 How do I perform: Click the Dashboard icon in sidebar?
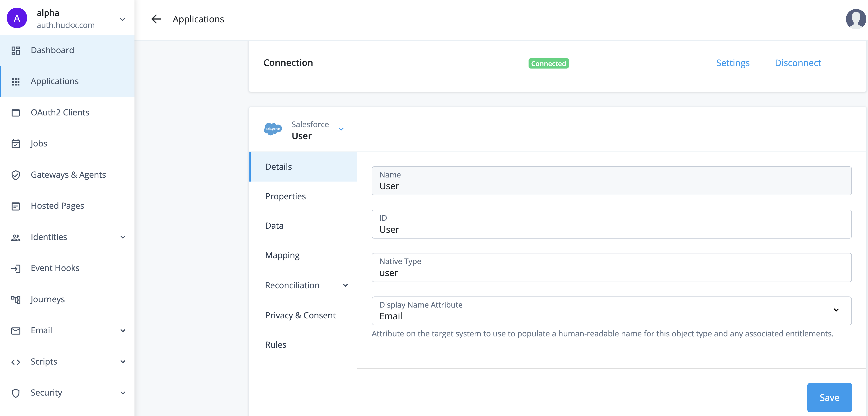15,50
